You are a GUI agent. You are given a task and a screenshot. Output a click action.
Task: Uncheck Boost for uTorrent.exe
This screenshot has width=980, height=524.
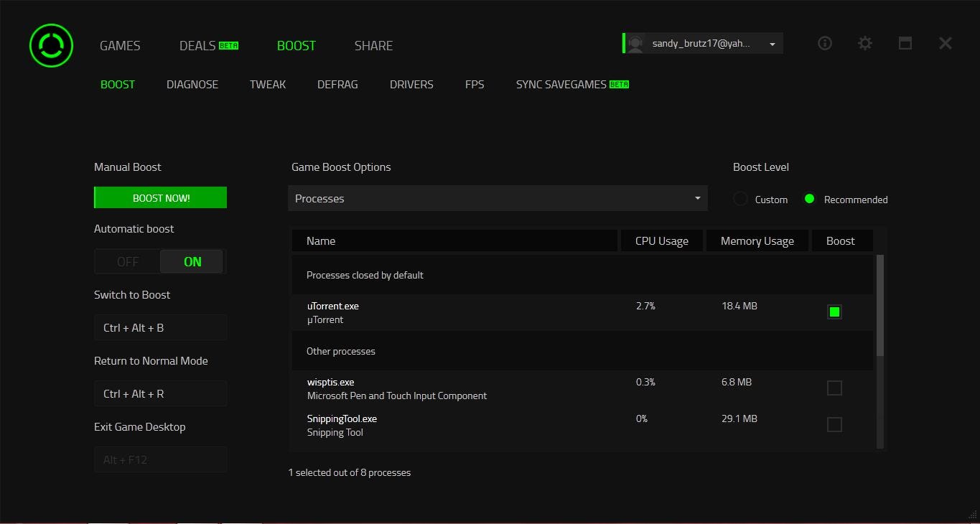pyautogui.click(x=834, y=312)
